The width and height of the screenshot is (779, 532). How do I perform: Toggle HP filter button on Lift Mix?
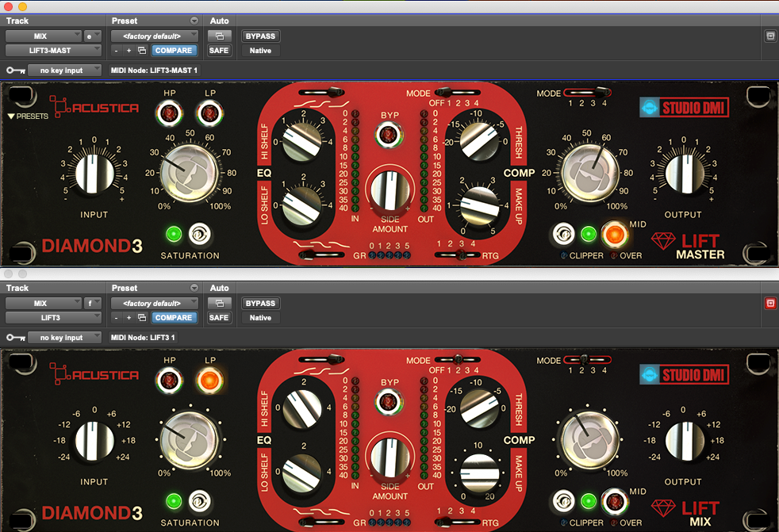point(169,381)
